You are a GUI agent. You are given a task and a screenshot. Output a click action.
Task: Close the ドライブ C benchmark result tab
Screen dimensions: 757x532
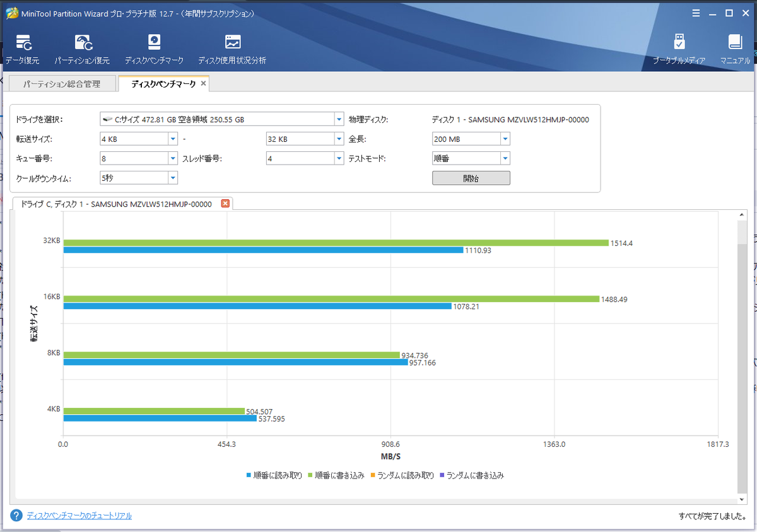click(x=225, y=203)
